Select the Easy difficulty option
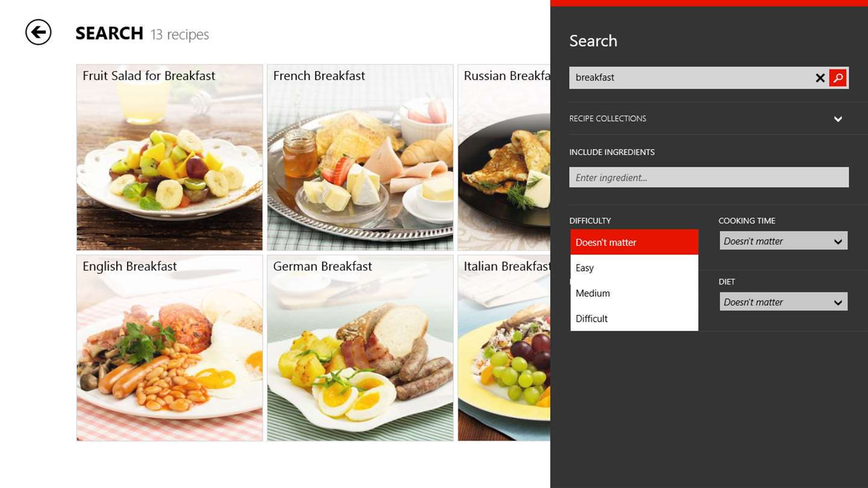868x488 pixels. 634,267
